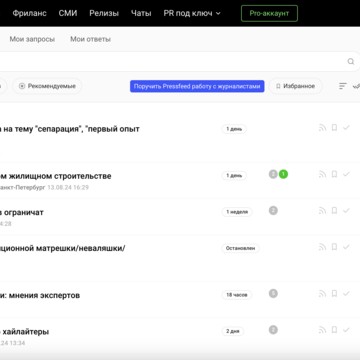
Task: Open the "сепарация", "первый опыт" request title
Action: tap(70, 129)
